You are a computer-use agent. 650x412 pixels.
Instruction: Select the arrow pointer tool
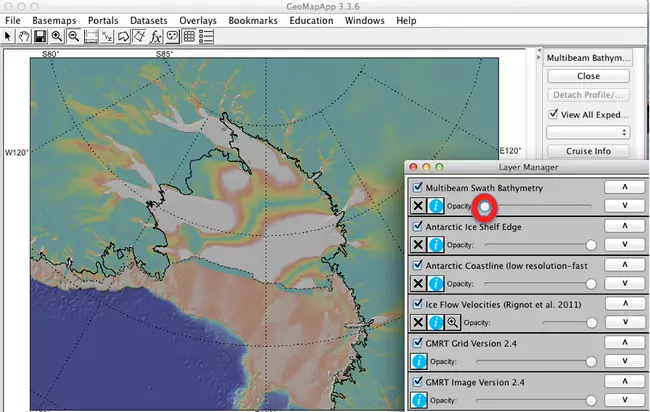8,37
